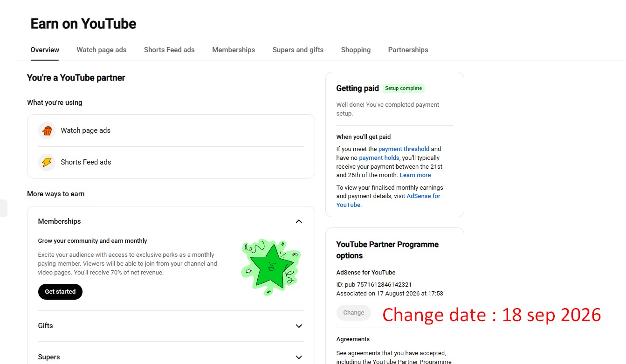Click the Shorts Feed ads lightning icon

point(47,162)
